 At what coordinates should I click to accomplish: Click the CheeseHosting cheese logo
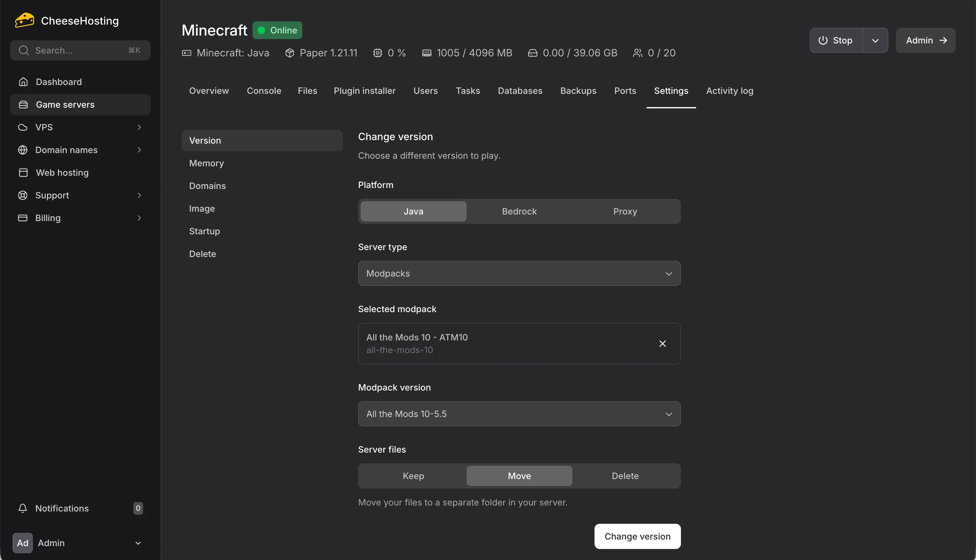pyautogui.click(x=24, y=20)
